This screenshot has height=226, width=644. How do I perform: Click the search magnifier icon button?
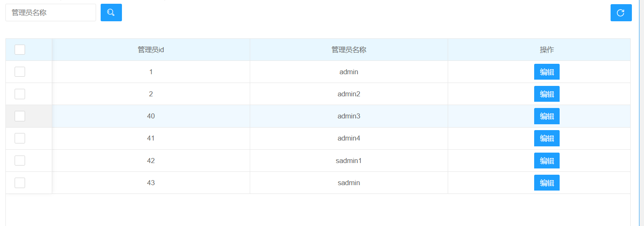pyautogui.click(x=111, y=13)
